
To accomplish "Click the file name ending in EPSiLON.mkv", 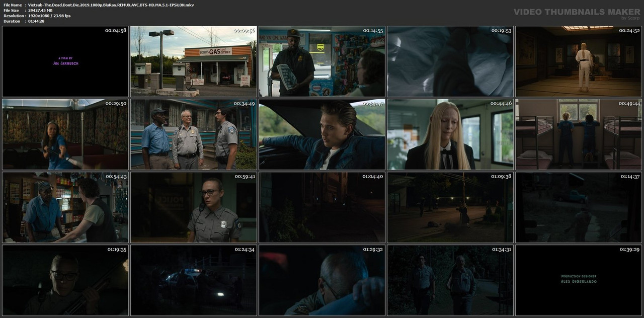I will click(111, 5).
